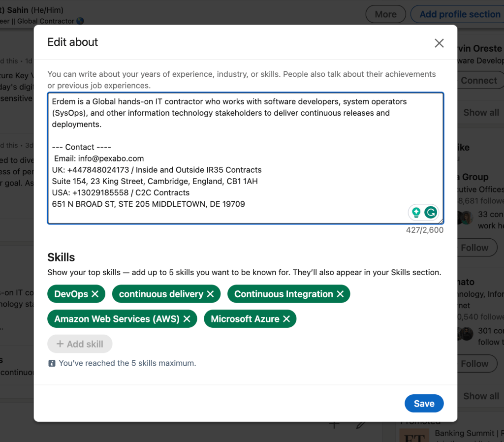Remove the continuous delivery skill tag

210,294
